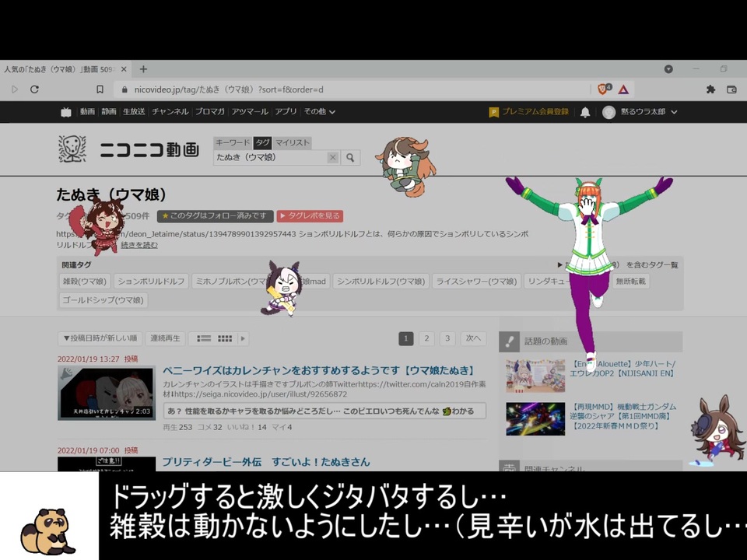This screenshot has width=747, height=560.
Task: Click the プレミアム会員登録 link
Action: (x=535, y=112)
